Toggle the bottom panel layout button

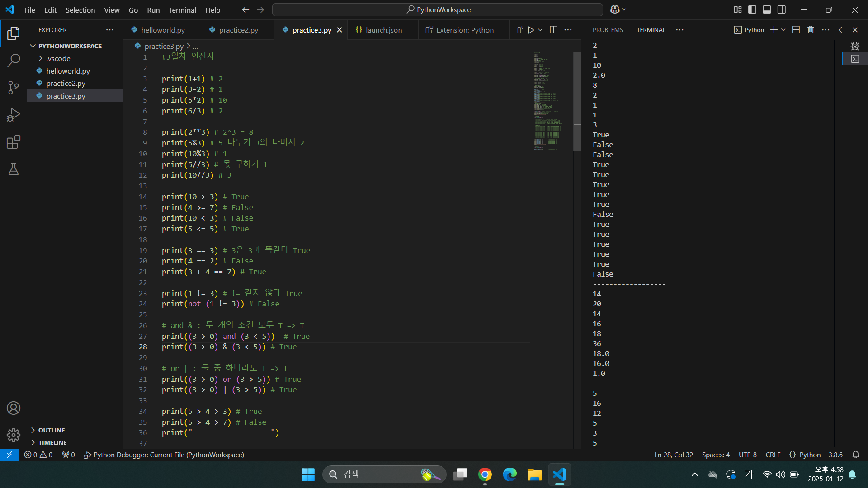(767, 9)
